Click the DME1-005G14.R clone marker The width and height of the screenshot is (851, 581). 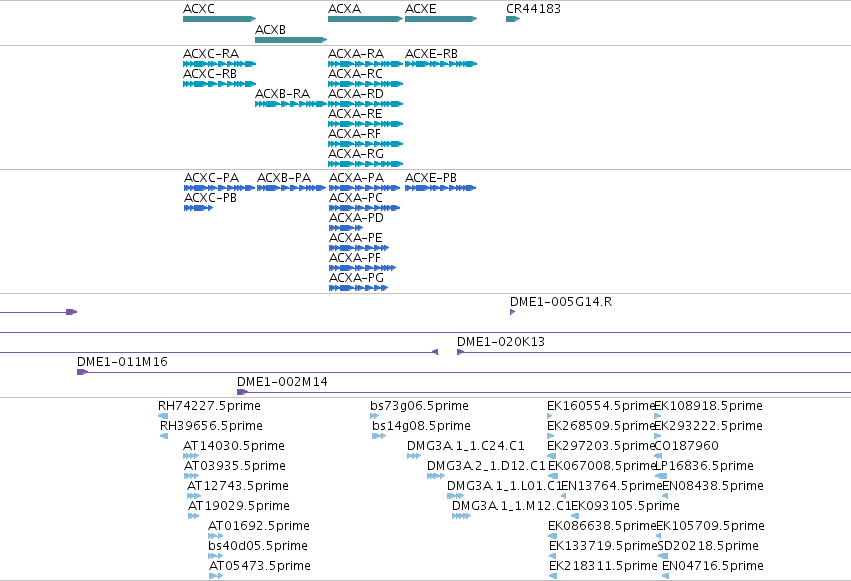(512, 312)
